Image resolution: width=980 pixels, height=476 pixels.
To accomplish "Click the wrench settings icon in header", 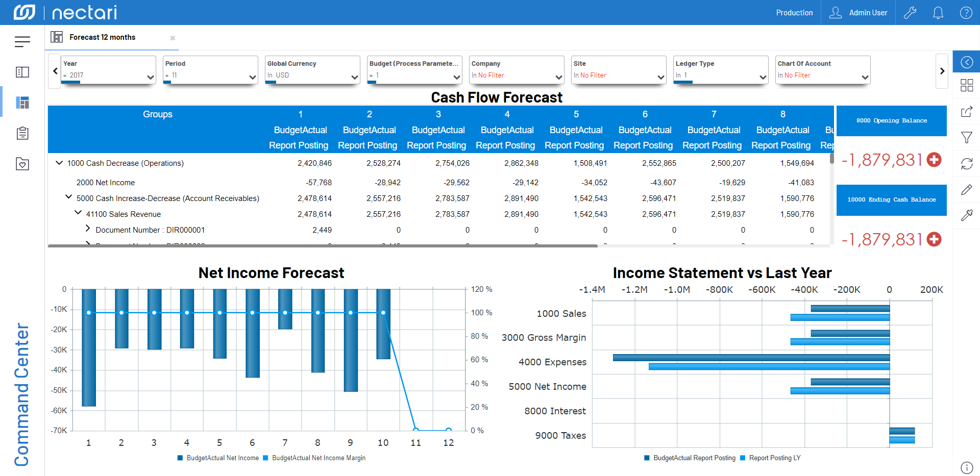I will pos(910,13).
